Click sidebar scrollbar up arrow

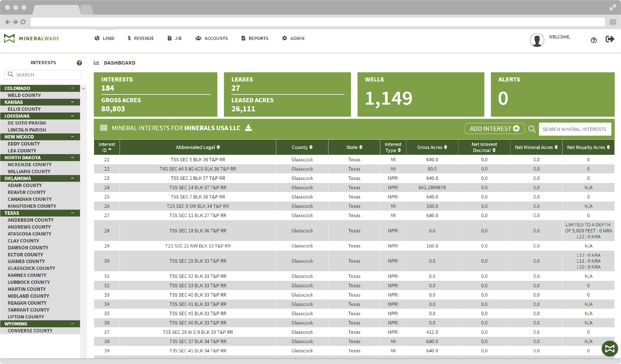[84, 88]
